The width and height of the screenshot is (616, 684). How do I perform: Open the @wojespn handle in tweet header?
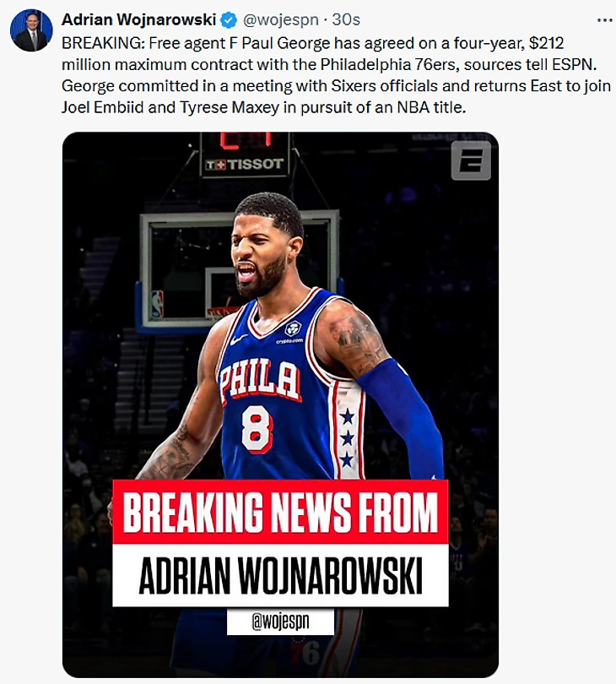(280, 19)
